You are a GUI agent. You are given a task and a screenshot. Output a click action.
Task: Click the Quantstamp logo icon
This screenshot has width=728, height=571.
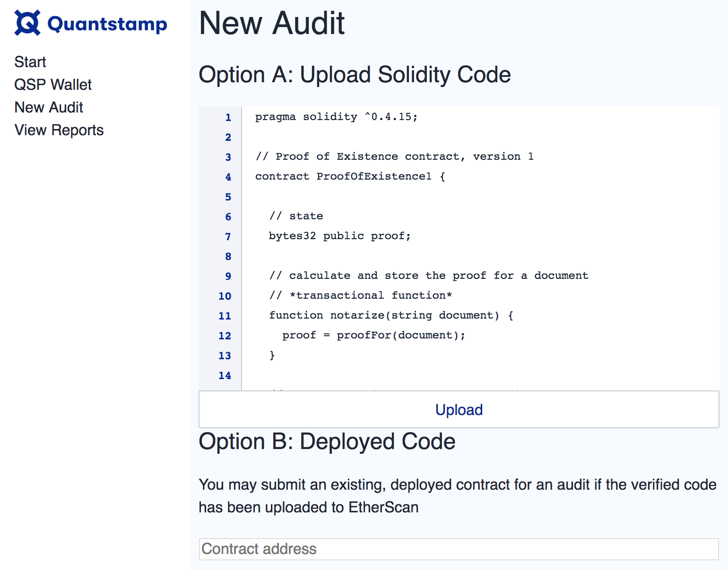click(x=27, y=23)
